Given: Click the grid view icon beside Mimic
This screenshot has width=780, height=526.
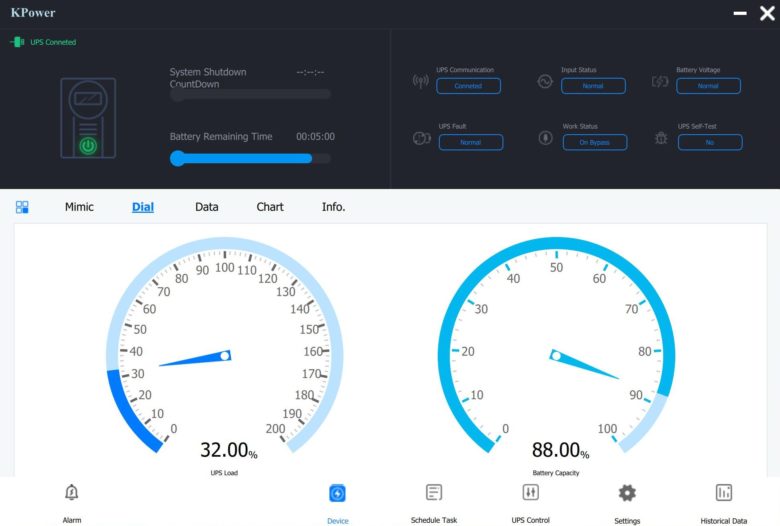Looking at the screenshot, I should pos(22,207).
